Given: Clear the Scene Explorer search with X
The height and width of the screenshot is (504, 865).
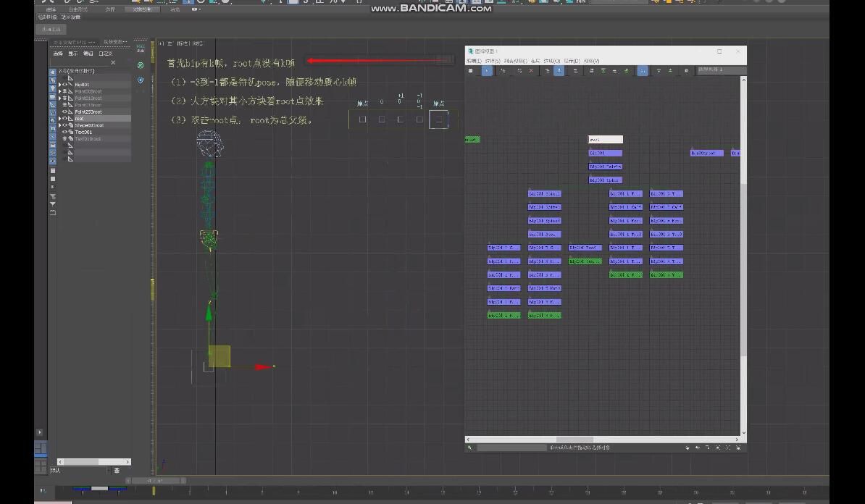Looking at the screenshot, I should (113, 63).
